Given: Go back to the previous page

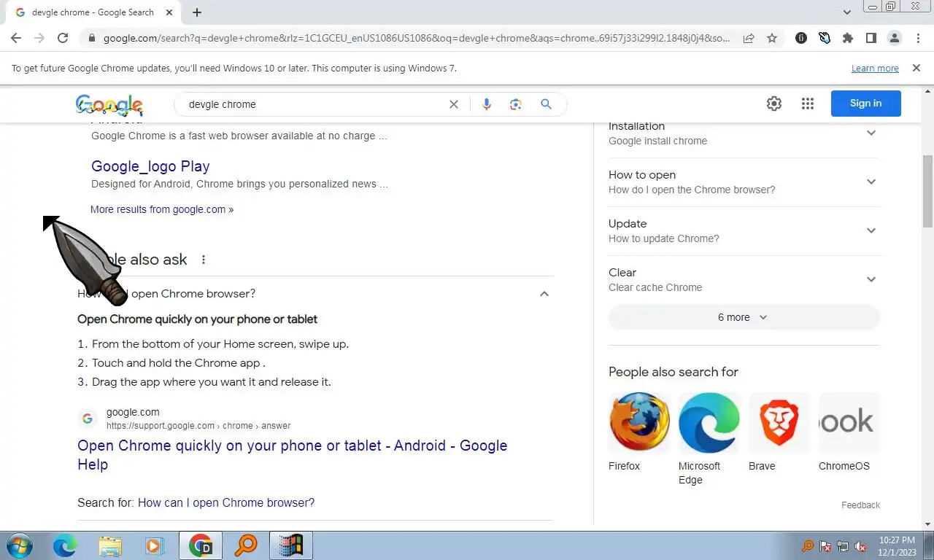Looking at the screenshot, I should click(16, 39).
